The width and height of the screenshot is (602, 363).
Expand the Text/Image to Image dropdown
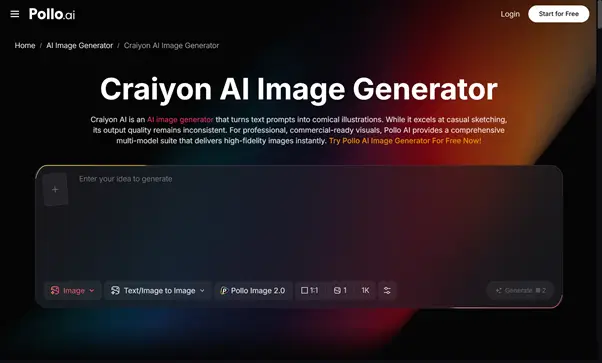[158, 290]
